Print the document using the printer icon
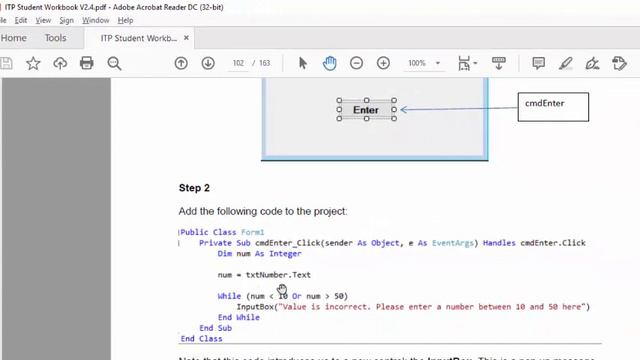The width and height of the screenshot is (640, 360). point(87,63)
